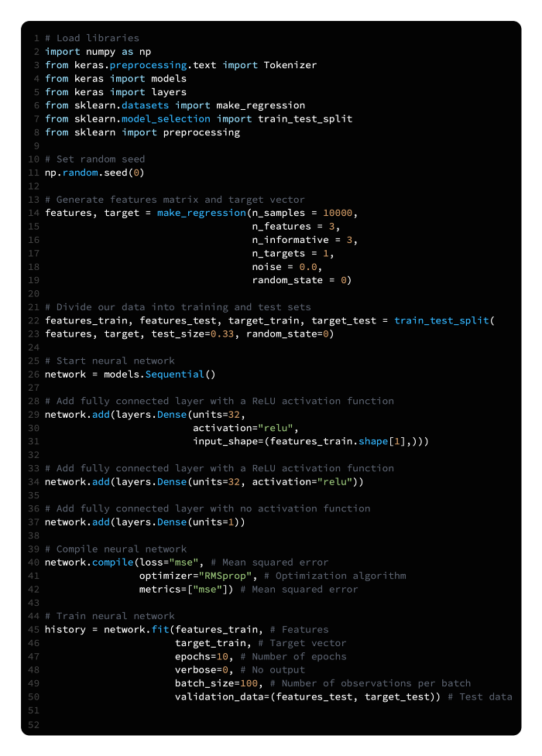Click comment '# Generate features matrix and target vector'
Image resolution: width=542 pixels, height=756 pixels.
pyautogui.click(x=175, y=200)
